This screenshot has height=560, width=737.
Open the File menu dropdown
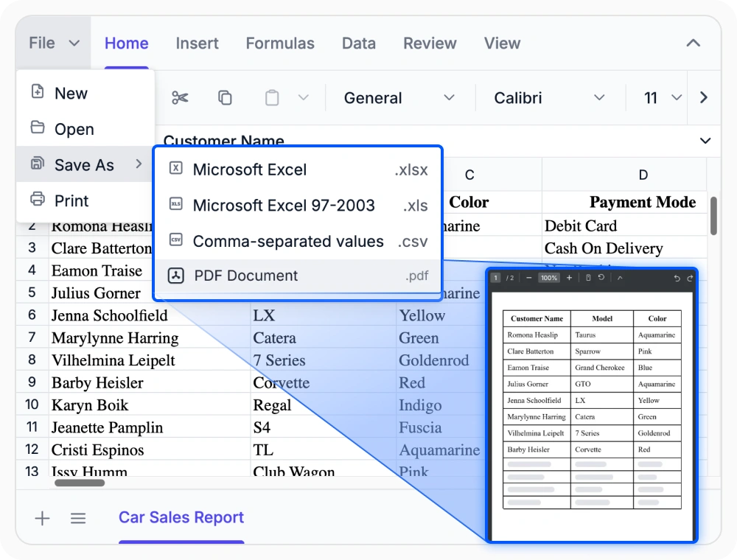[53, 43]
